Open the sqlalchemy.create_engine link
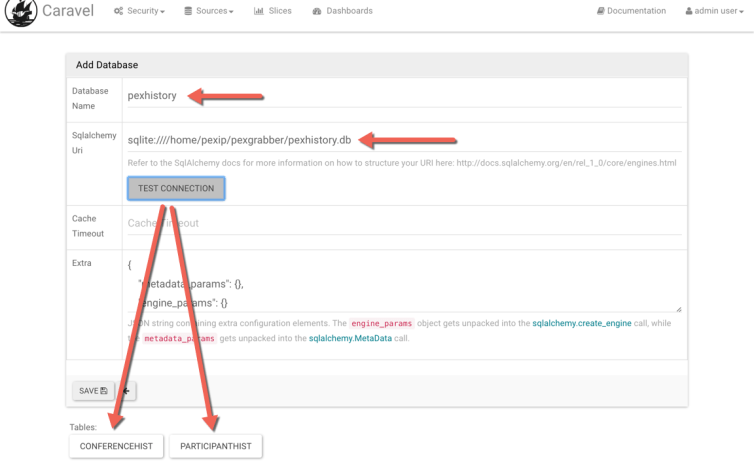754x465 pixels. point(581,323)
